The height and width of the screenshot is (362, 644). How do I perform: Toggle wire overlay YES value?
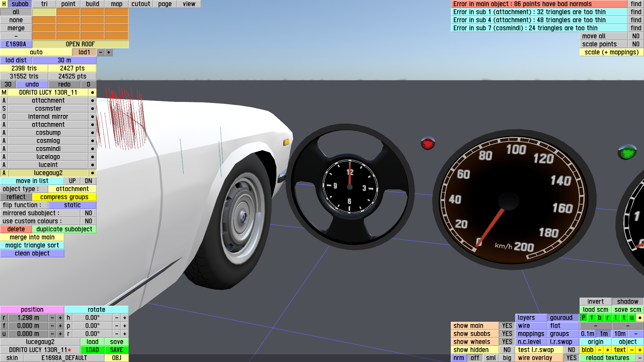point(571,358)
